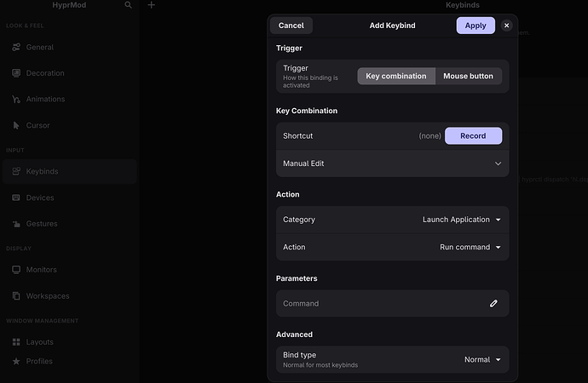Viewport: 588px width, 383px height.
Task: Open Gestures page label
Action: pos(42,224)
